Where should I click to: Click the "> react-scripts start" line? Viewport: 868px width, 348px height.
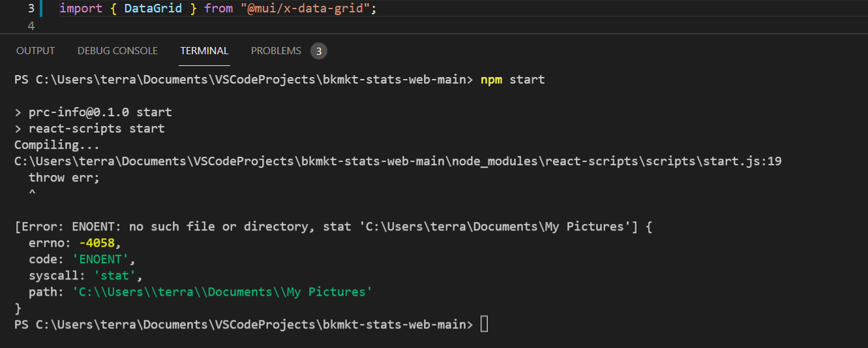(x=89, y=129)
